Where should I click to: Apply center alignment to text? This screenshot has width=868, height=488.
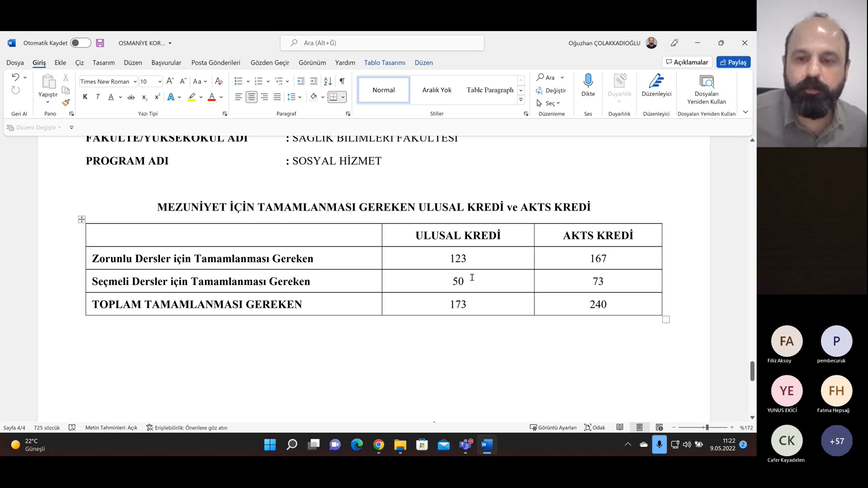pos(251,97)
